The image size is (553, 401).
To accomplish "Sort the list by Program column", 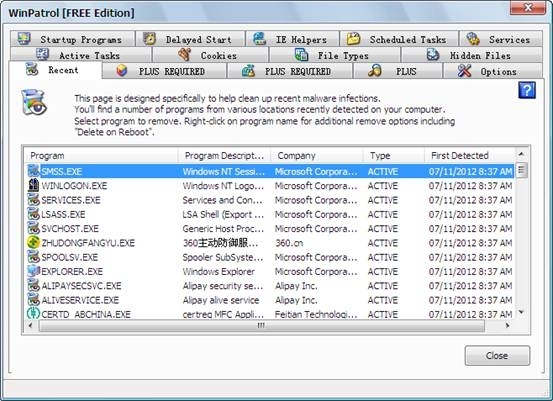I will (102, 156).
